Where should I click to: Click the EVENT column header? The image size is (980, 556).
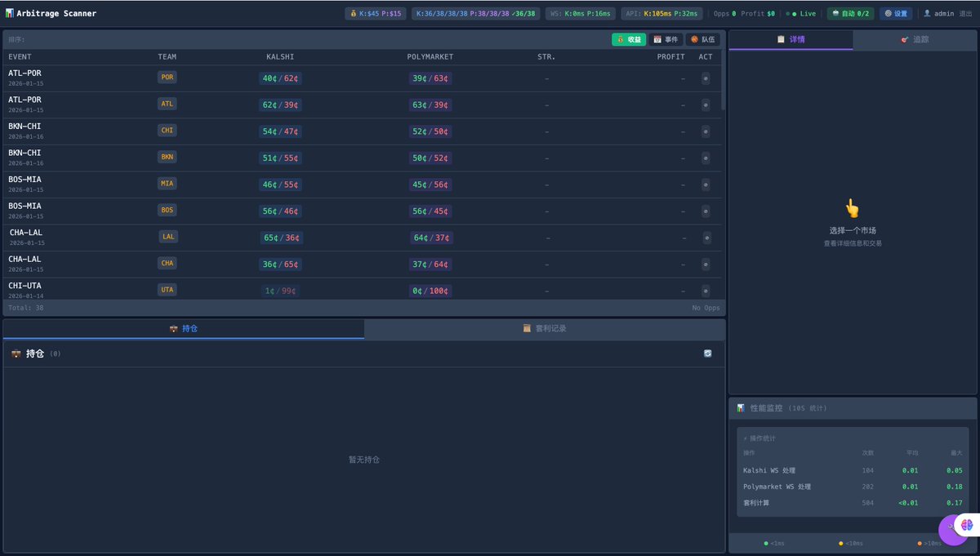pyautogui.click(x=20, y=57)
